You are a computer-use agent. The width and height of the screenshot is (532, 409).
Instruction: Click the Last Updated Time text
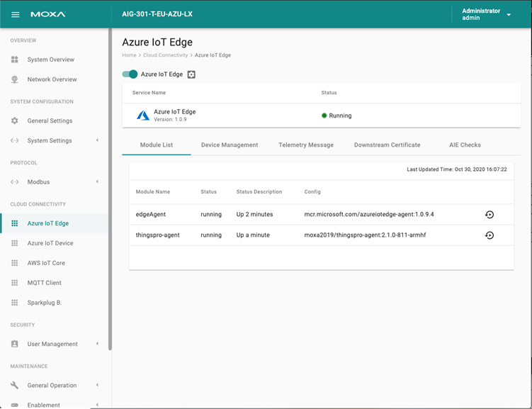[457, 169]
